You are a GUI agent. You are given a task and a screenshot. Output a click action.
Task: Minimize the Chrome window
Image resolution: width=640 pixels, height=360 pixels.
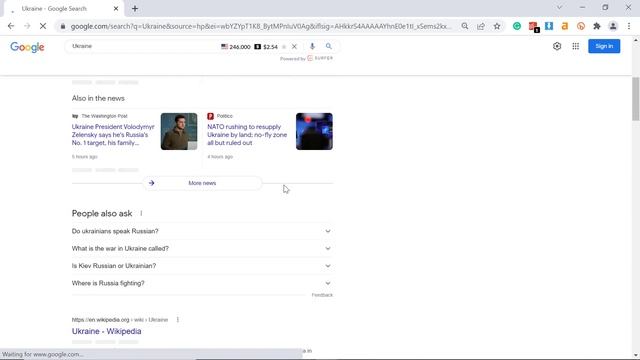pos(582,7)
